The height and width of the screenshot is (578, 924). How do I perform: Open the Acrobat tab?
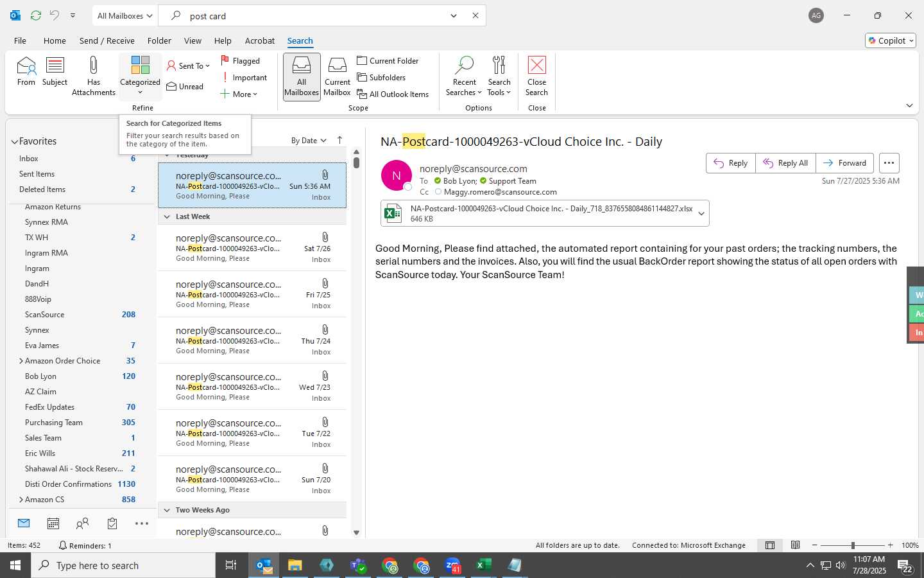point(260,40)
